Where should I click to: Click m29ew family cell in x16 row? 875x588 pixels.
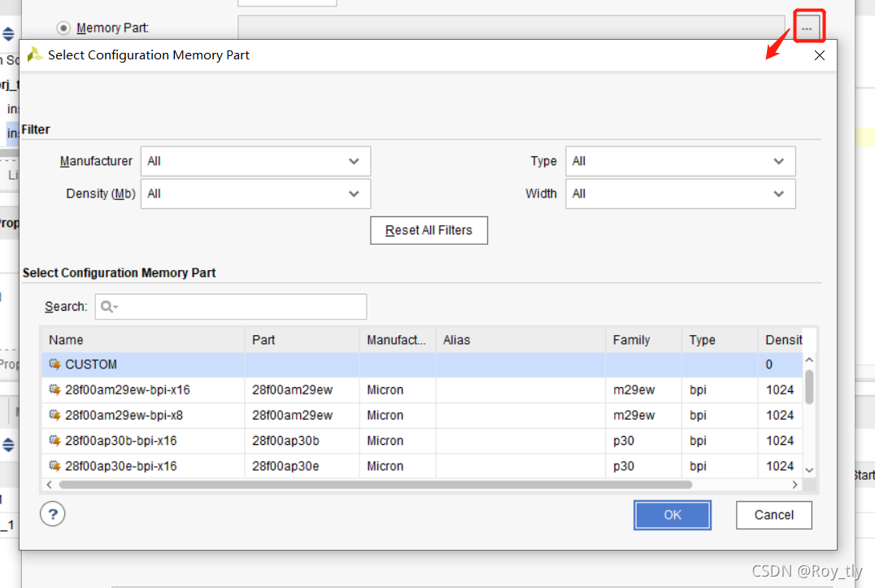tap(643, 390)
